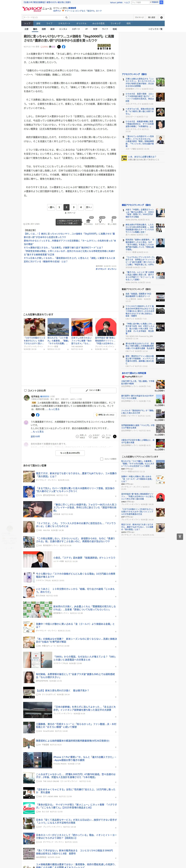Click 'マイページ' link

pos(139,18)
